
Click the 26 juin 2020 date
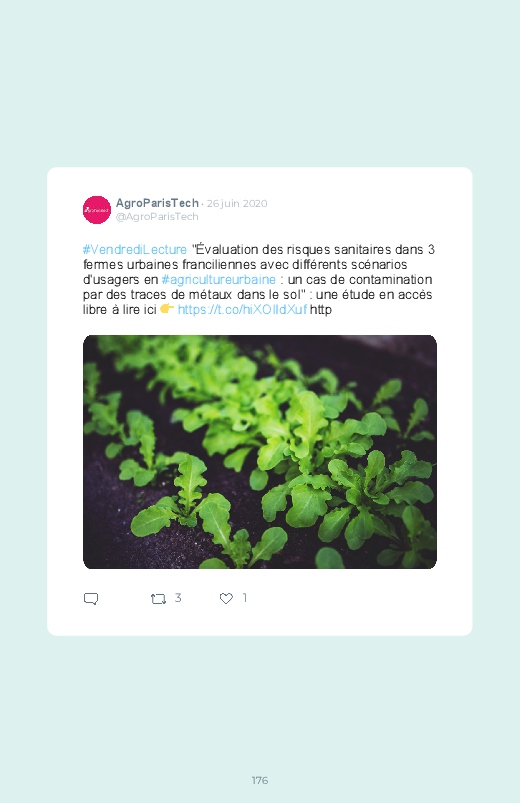[237, 204]
